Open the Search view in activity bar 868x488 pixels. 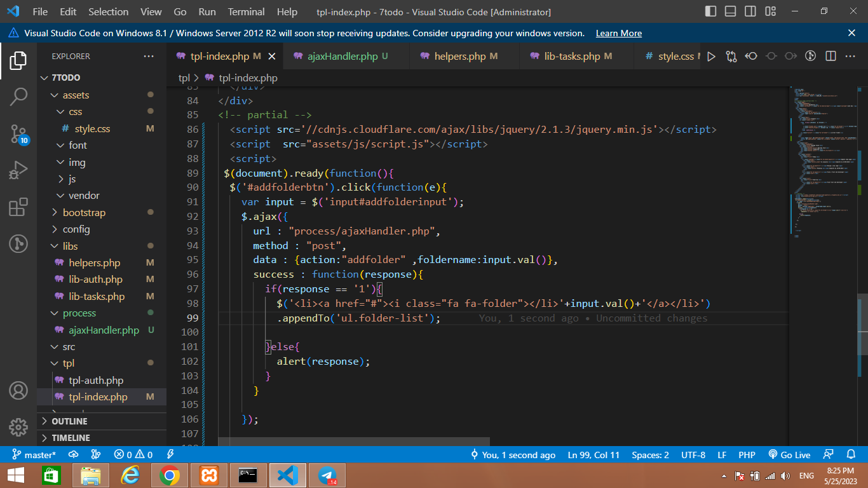(18, 97)
